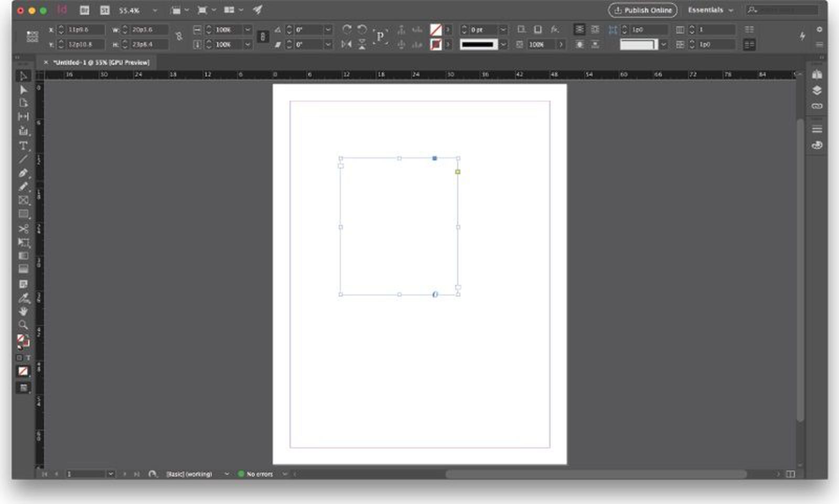The width and height of the screenshot is (839, 504).
Task: Select the Zoom tool
Action: tap(23, 326)
